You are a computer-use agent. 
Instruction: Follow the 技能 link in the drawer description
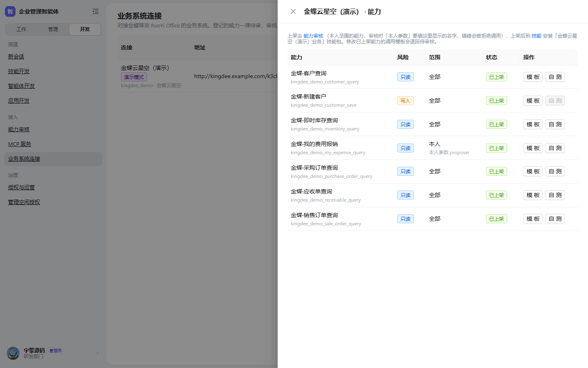[x=537, y=36]
